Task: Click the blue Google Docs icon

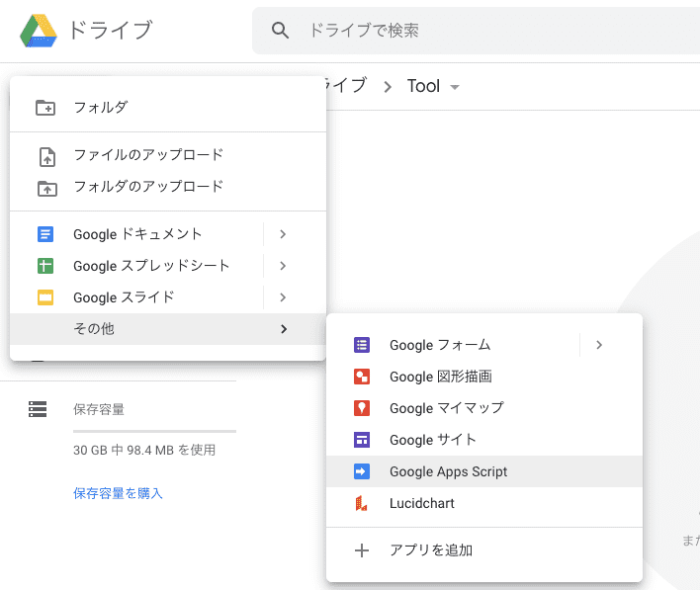Action: (45, 234)
